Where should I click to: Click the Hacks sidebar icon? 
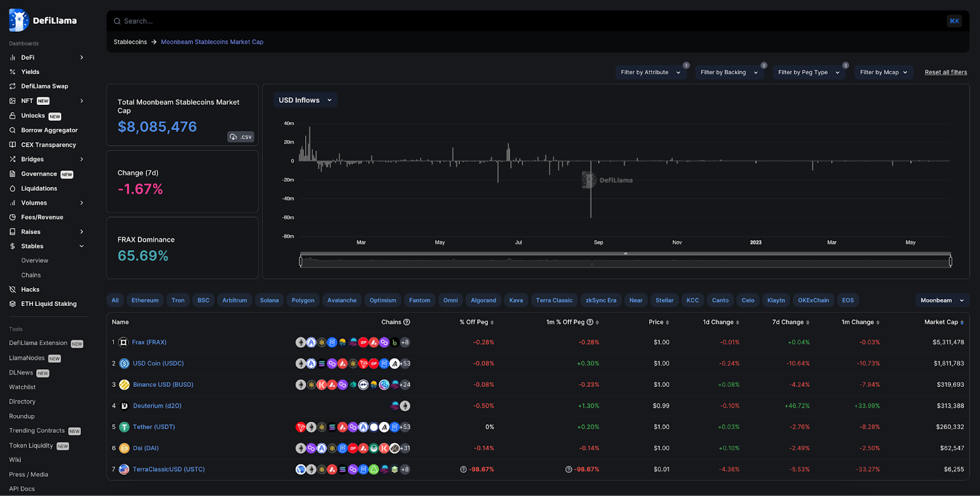pos(13,289)
